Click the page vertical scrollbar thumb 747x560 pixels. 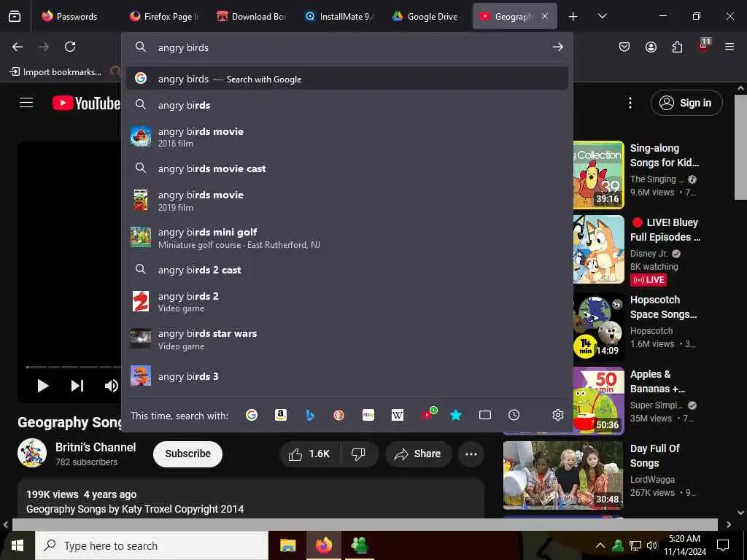tap(740, 147)
